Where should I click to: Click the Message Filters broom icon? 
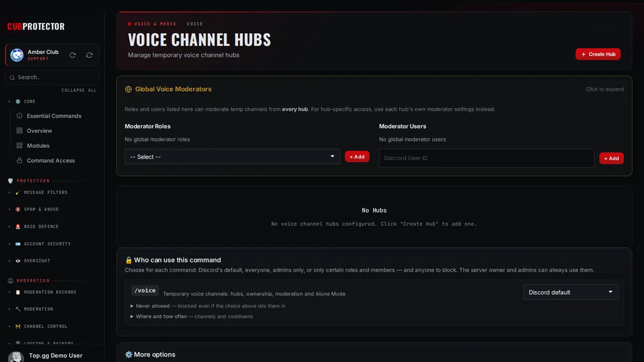[18, 193]
